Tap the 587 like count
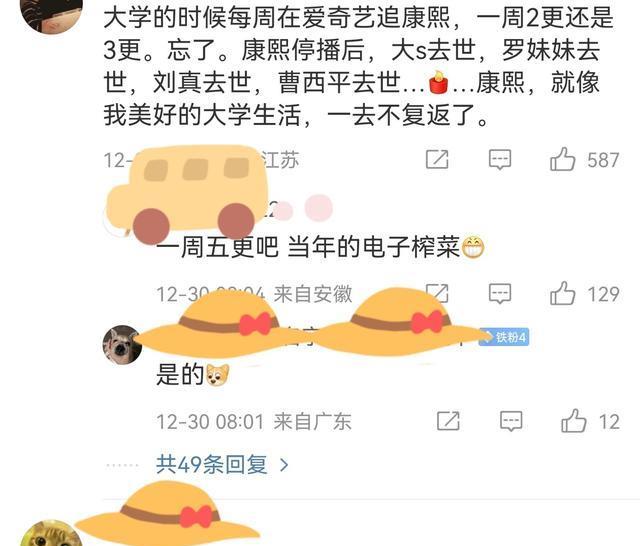This screenshot has width=640, height=546. [x=603, y=160]
